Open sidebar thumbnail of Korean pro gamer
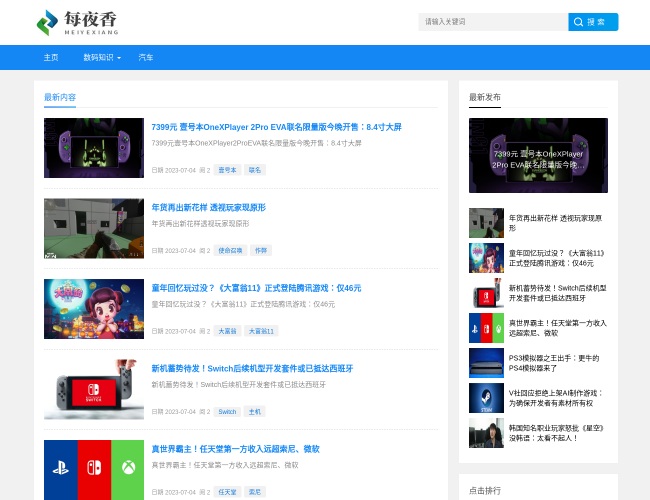Viewport: 650px width, 500px height. (x=486, y=433)
